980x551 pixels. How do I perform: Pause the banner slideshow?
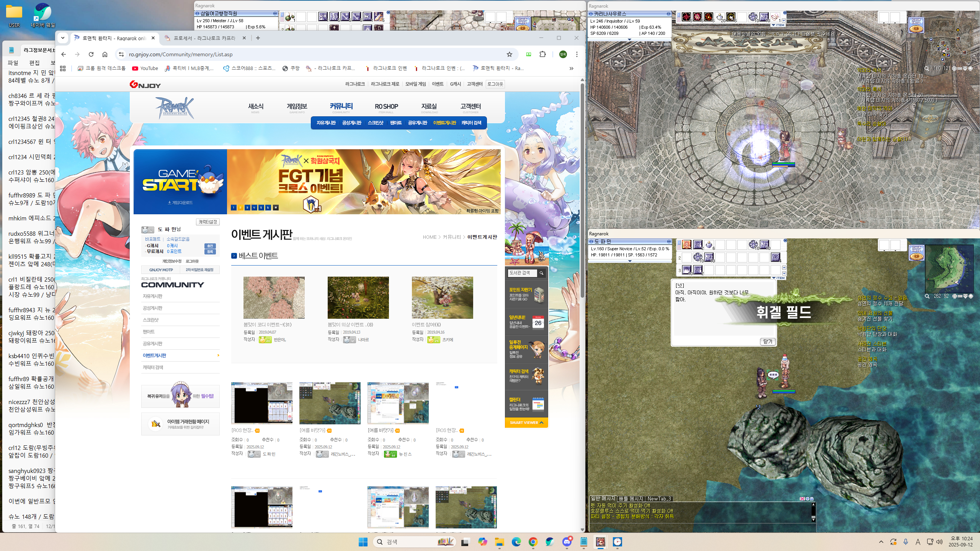(x=276, y=207)
